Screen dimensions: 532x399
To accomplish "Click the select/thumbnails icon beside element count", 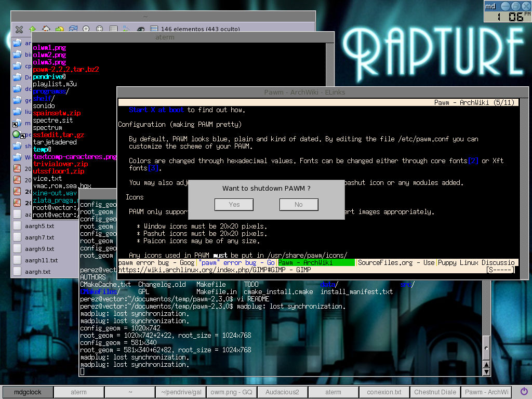I will point(154,29).
